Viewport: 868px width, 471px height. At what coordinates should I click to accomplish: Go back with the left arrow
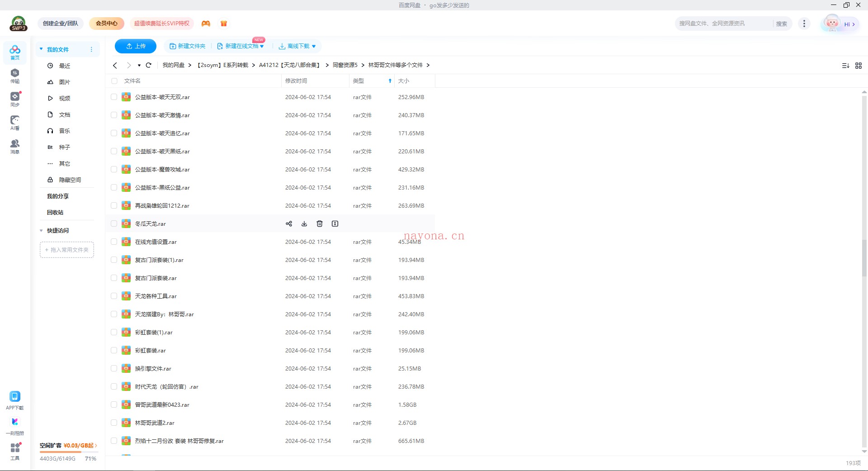(x=115, y=65)
